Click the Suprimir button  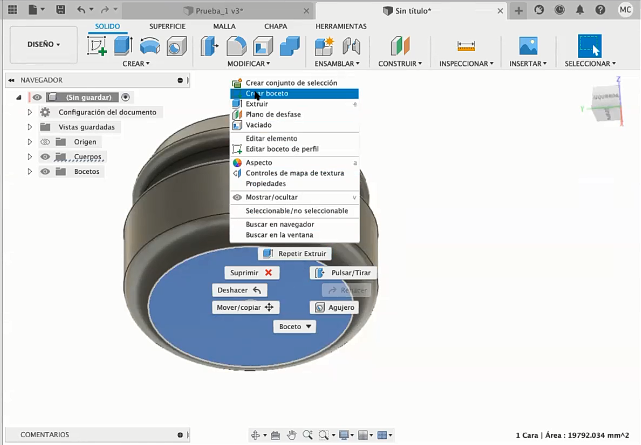coord(252,273)
